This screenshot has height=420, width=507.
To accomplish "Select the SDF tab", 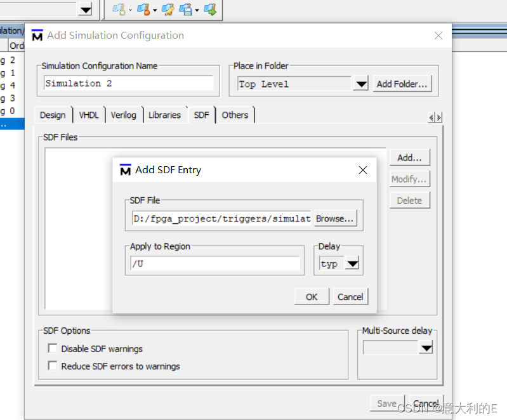I will [201, 115].
